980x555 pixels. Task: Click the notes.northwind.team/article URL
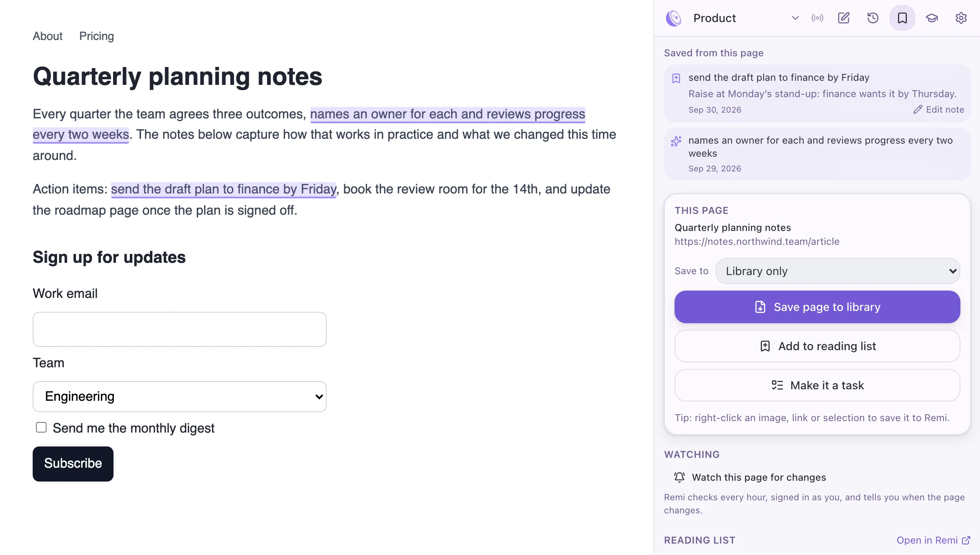point(757,242)
